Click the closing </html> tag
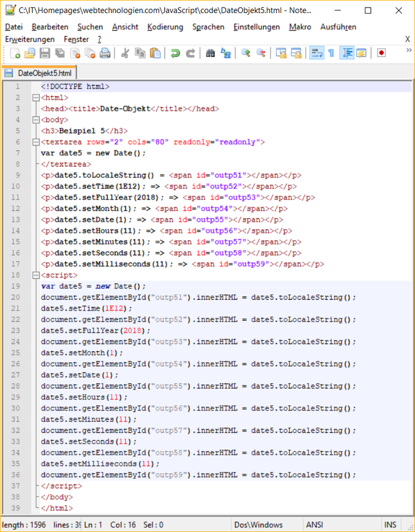Image resolution: width=415 pixels, height=532 pixels. 57,508
